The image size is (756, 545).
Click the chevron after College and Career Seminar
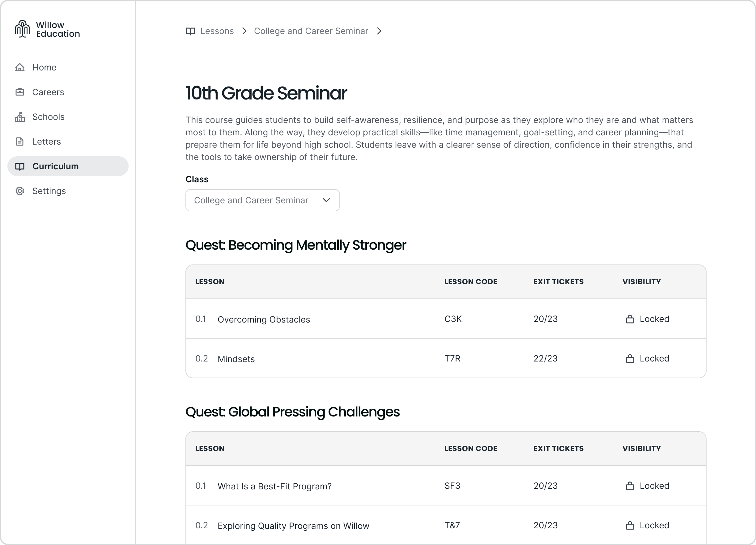[x=379, y=31]
